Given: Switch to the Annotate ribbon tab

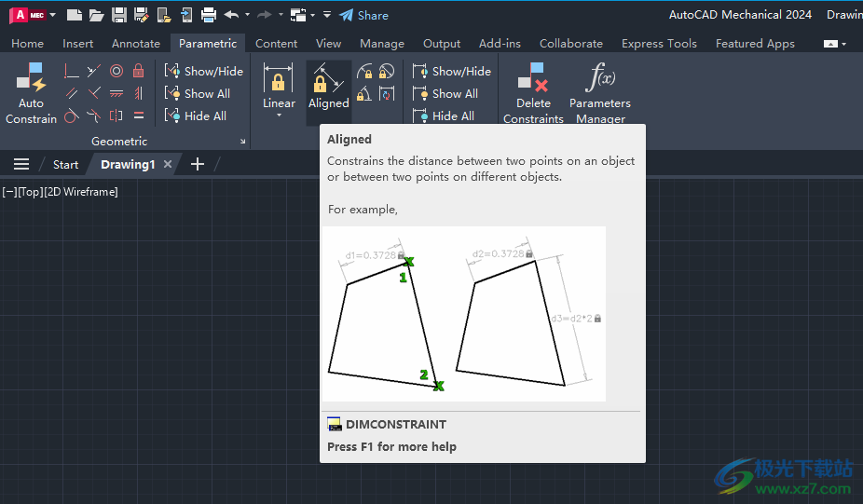Looking at the screenshot, I should pos(136,44).
